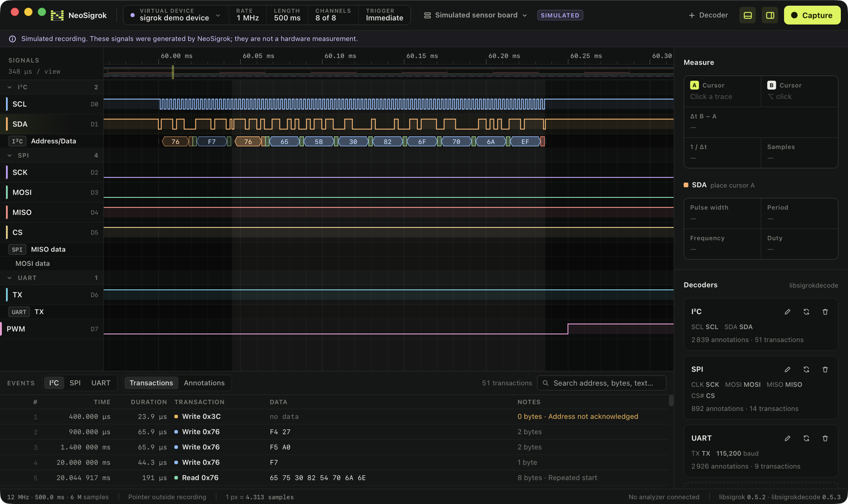Screen dimensions: 848x504
Task: Click the SIMULATED badge
Action: tap(560, 15)
